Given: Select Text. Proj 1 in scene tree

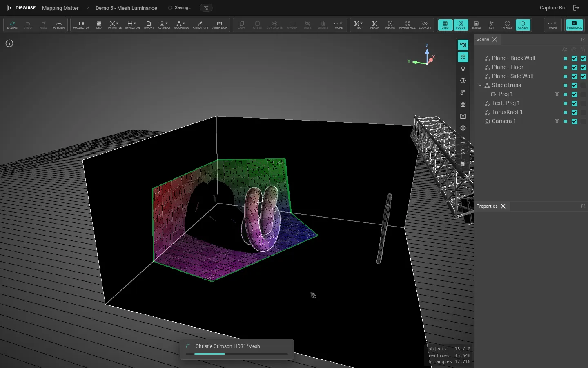Looking at the screenshot, I should [x=506, y=103].
